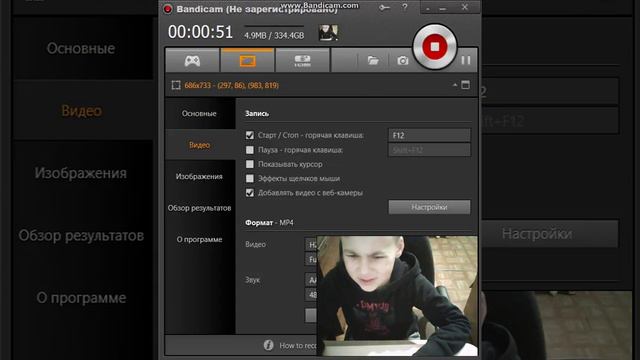
Task: Click the red Bandicam logo icon
Action: (x=167, y=9)
